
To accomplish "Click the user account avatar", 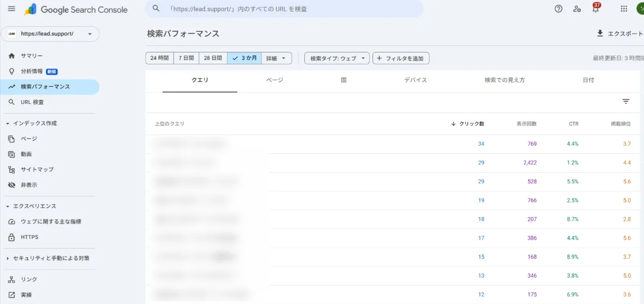I will 641,9.
